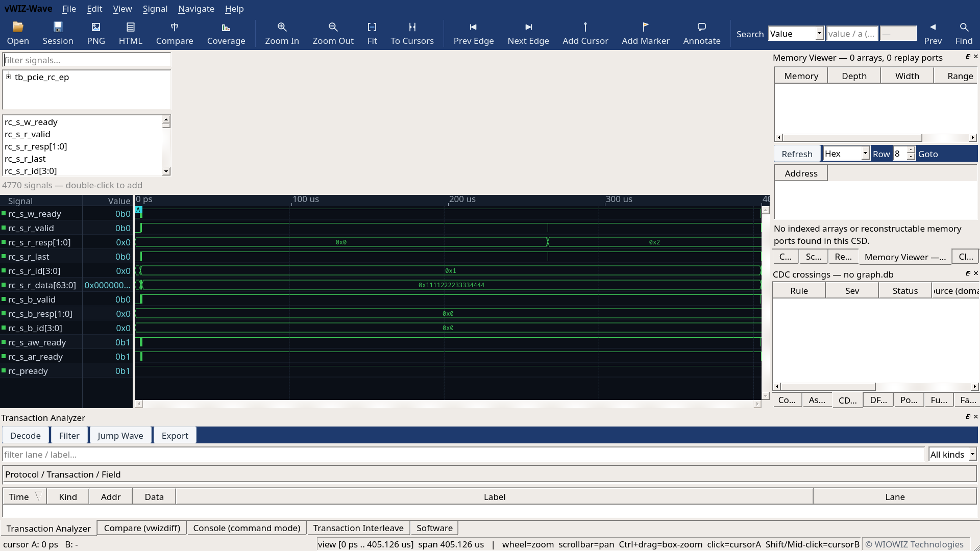Open the View menu
980x551 pixels.
click(122, 9)
